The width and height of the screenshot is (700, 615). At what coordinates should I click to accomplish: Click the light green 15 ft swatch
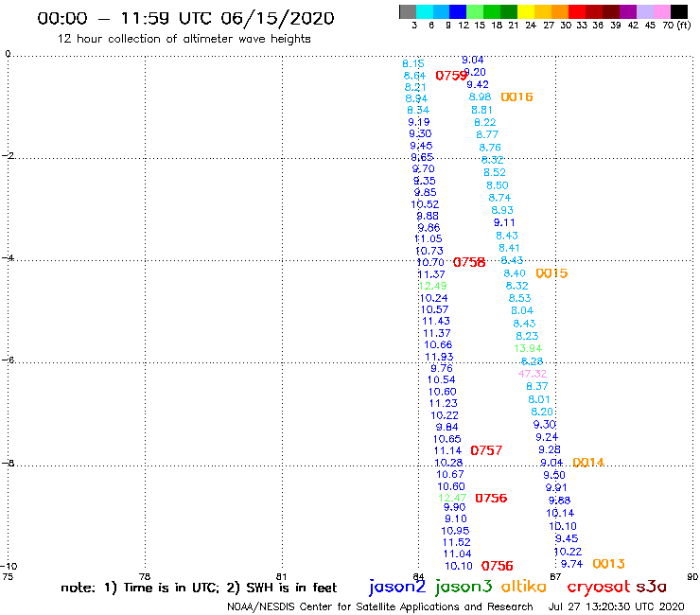point(475,11)
